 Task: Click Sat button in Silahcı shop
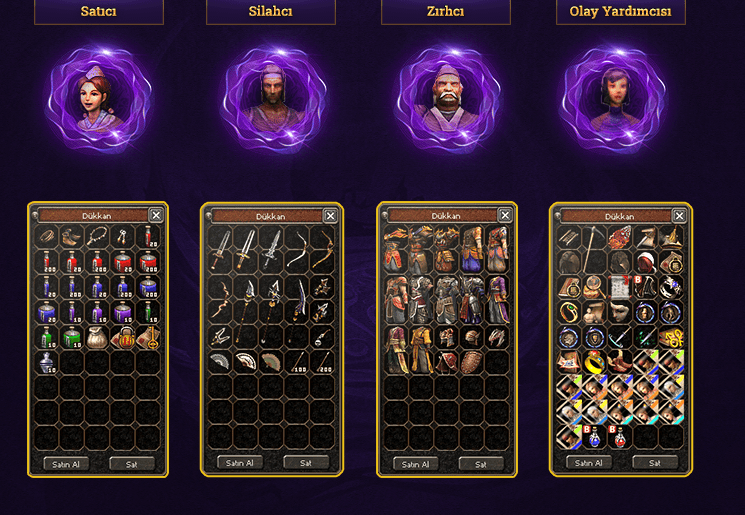pos(306,462)
